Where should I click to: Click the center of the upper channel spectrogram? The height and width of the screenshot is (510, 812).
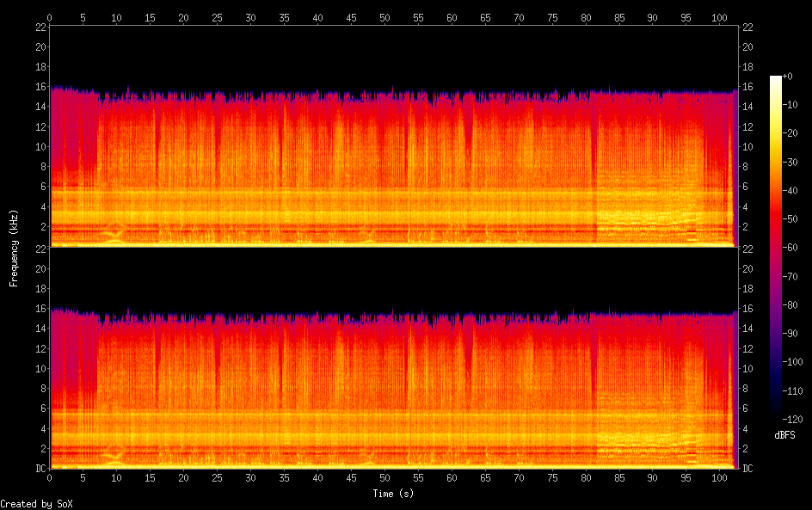[393, 137]
